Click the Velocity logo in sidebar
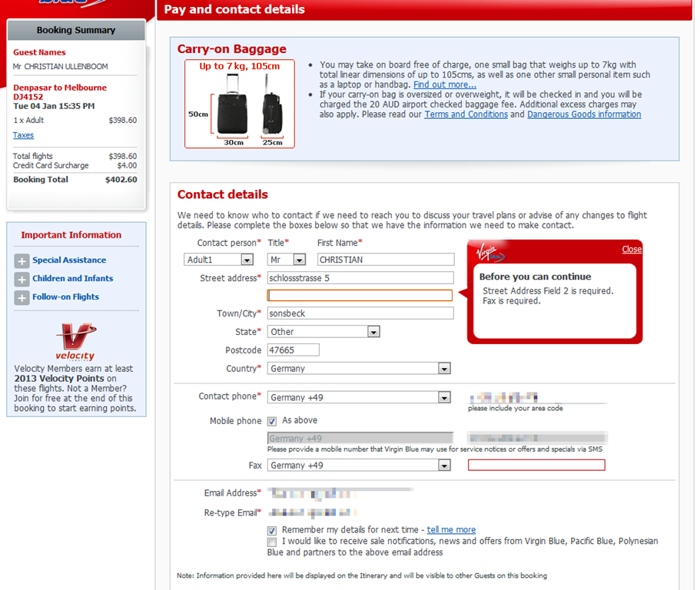700x590 pixels. [75, 341]
